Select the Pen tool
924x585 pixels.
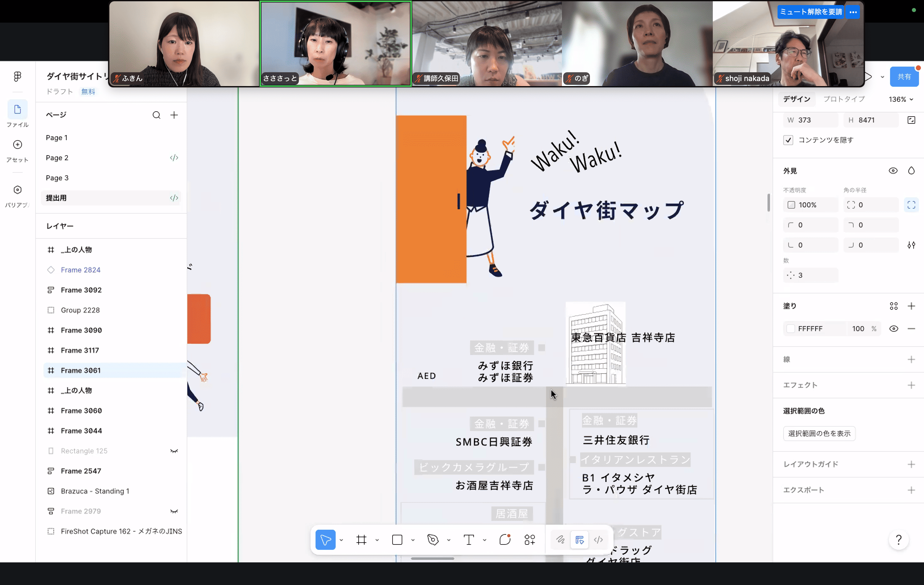pos(433,540)
